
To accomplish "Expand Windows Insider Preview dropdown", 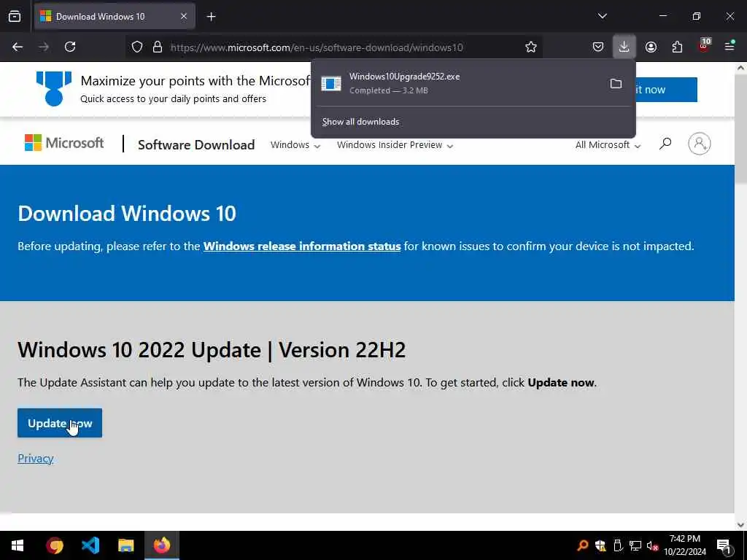I will pos(395,145).
